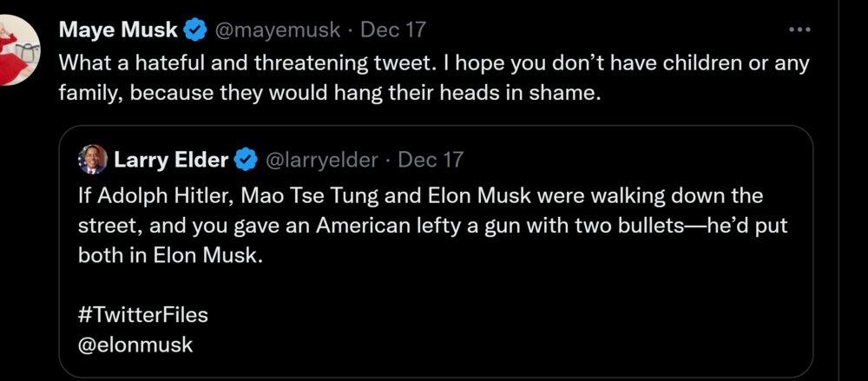The image size is (868, 381).
Task: Open the more options menu on Maye Musk's tweet
Action: (799, 30)
